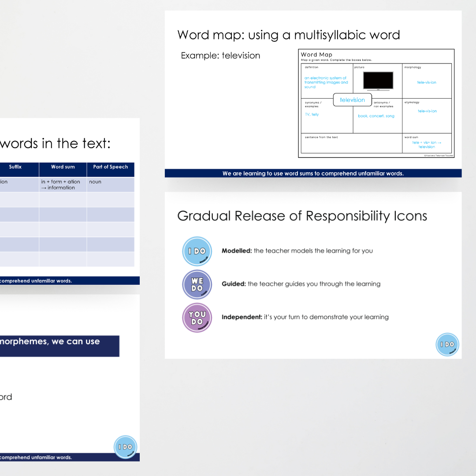Select the television picture in the word map
476x476 pixels.
click(378, 81)
